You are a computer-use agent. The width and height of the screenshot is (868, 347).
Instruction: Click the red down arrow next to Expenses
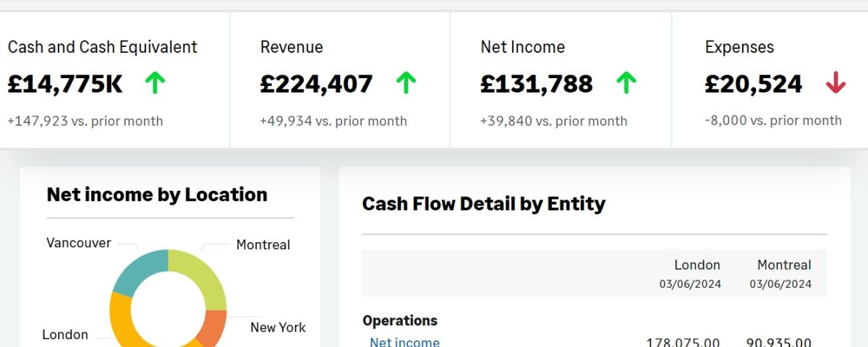(835, 83)
